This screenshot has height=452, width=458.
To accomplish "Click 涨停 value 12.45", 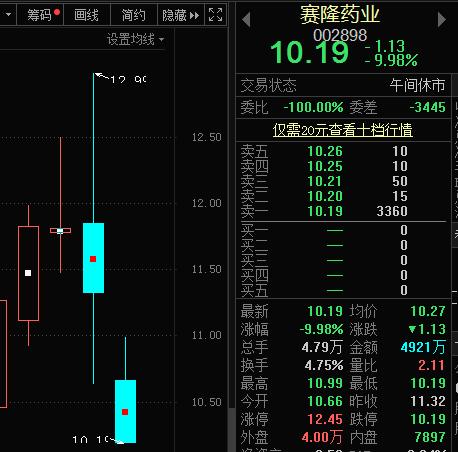I will [x=325, y=419].
